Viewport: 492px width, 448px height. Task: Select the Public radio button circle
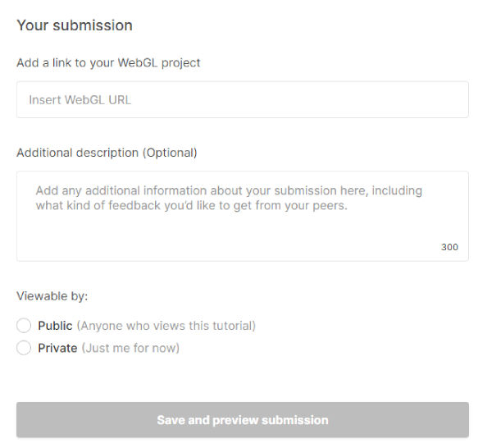pyautogui.click(x=24, y=326)
